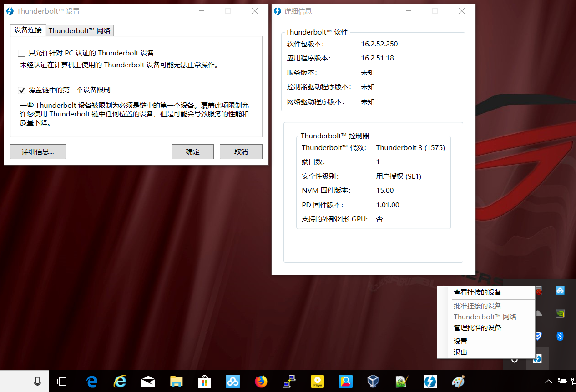Click the microphone icon on the taskbar
576x392 pixels.
(x=38, y=382)
